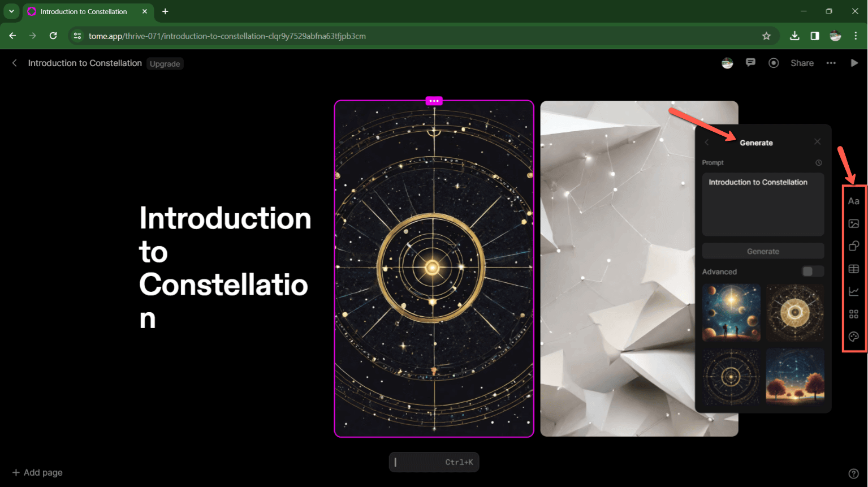Open presentation mode with the play icon
The width and height of the screenshot is (868, 487).
854,63
